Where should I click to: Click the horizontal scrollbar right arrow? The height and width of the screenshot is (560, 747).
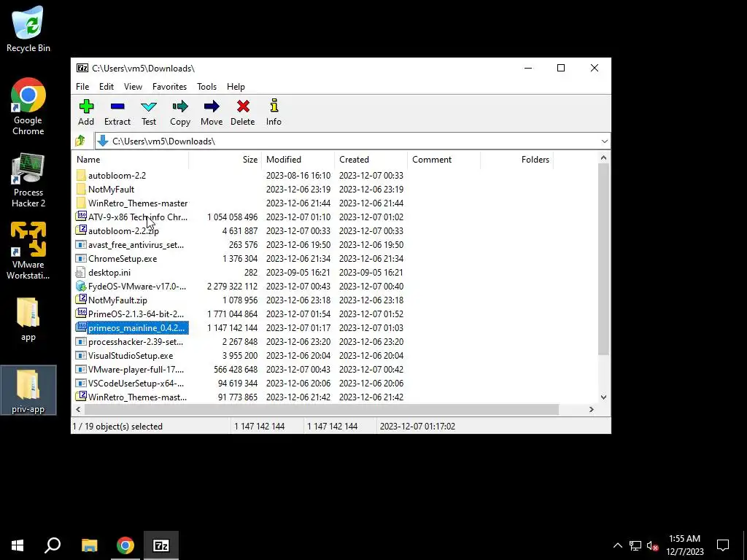(591, 410)
